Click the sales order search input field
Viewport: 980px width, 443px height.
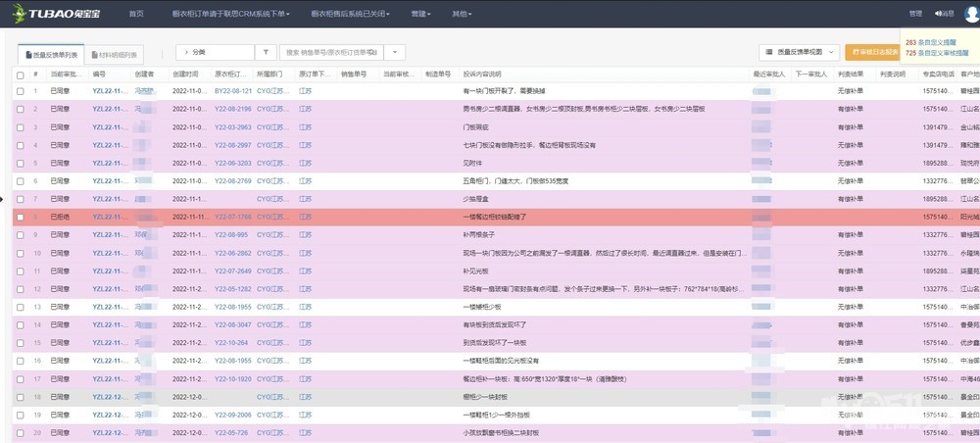pyautogui.click(x=331, y=52)
